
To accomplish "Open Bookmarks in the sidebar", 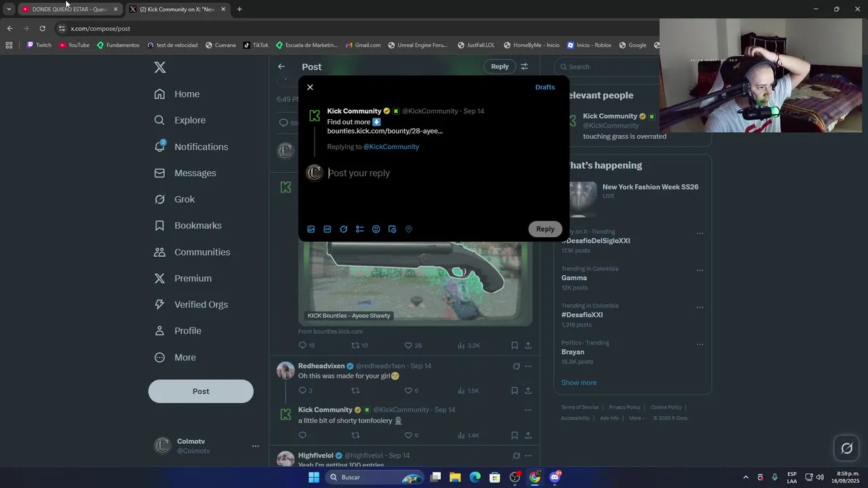I will pyautogui.click(x=188, y=226).
